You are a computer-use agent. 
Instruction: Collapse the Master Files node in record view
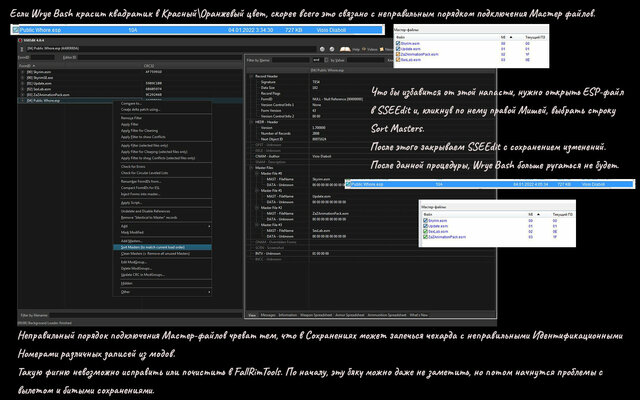[x=250, y=166]
